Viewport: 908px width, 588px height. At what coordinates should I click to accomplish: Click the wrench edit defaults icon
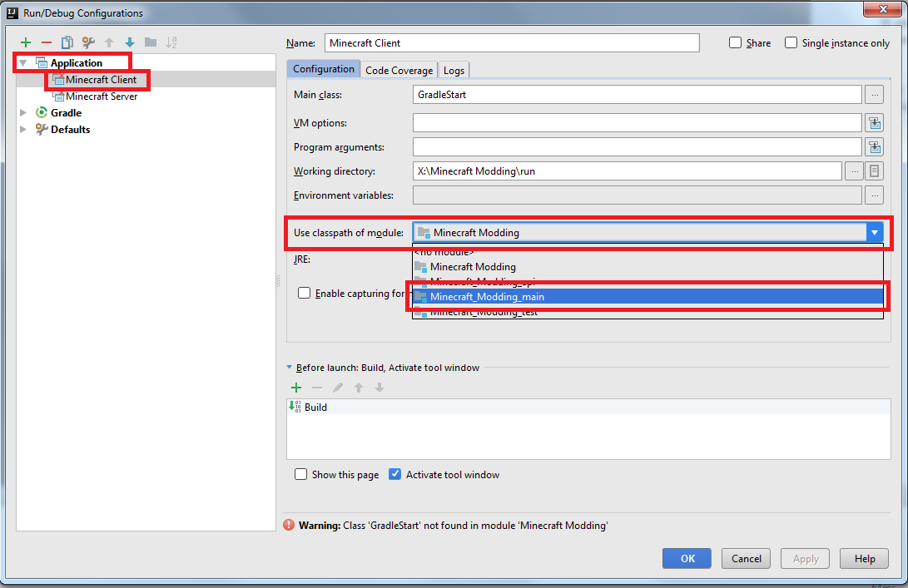coord(88,42)
